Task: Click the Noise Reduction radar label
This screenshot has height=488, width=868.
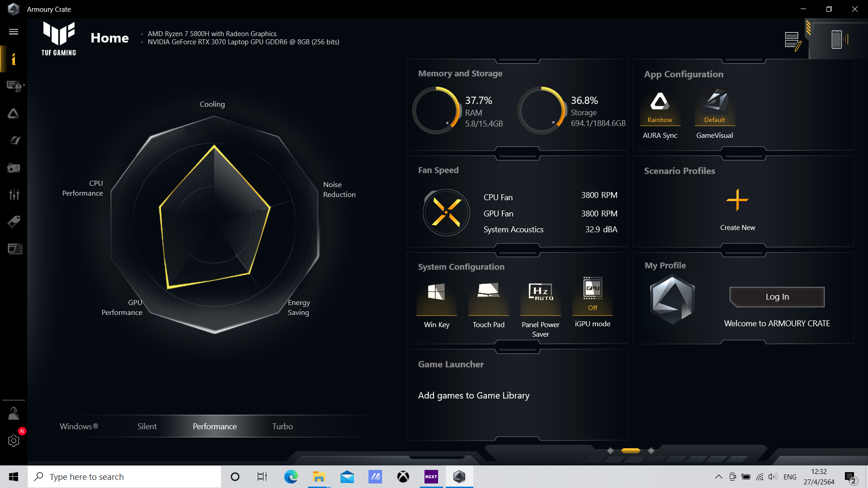Action: click(339, 189)
